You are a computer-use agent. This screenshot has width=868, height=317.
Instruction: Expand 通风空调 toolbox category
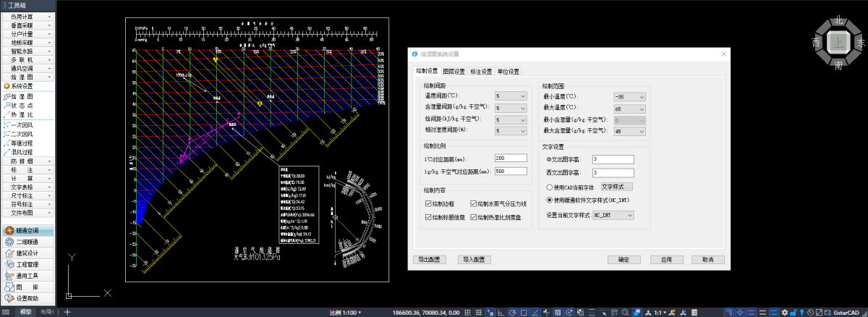(x=27, y=68)
